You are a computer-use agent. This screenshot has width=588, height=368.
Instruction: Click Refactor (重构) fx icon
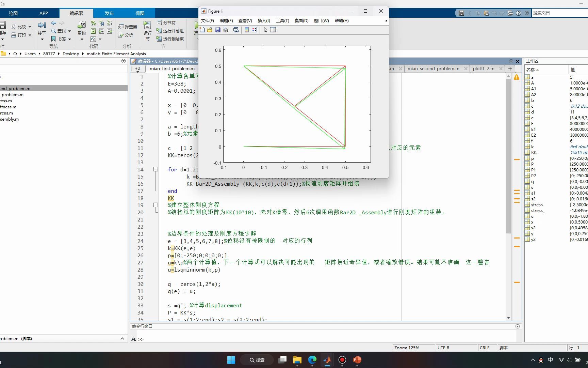click(82, 25)
